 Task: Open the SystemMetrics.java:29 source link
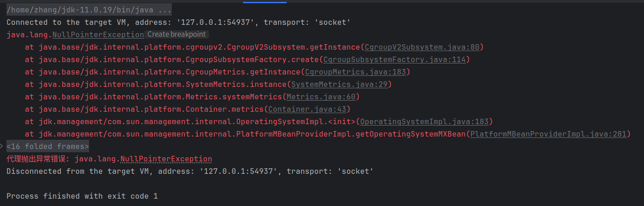pyautogui.click(x=339, y=84)
